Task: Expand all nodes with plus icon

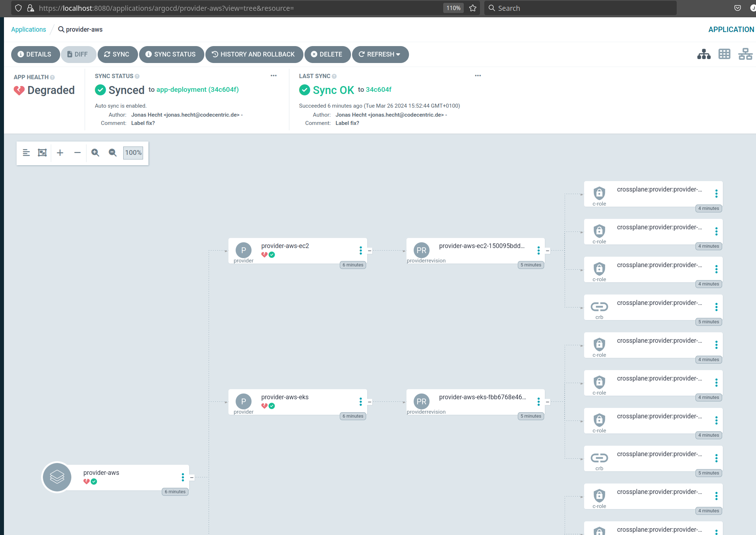Action: (60, 153)
